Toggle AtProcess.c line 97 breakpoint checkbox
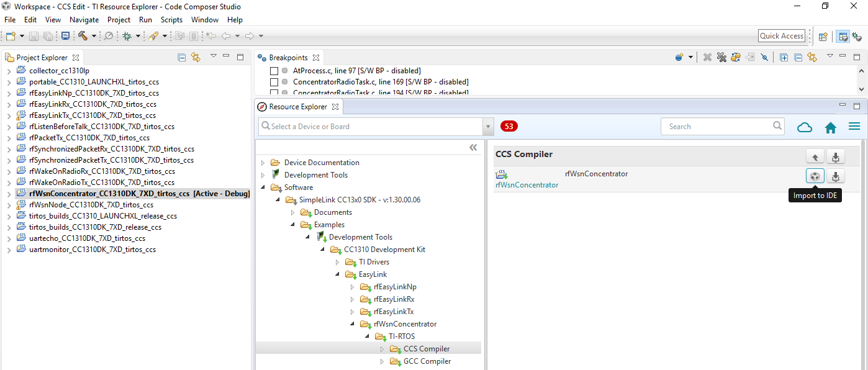Viewport: 868px width, 370px height. tap(274, 71)
